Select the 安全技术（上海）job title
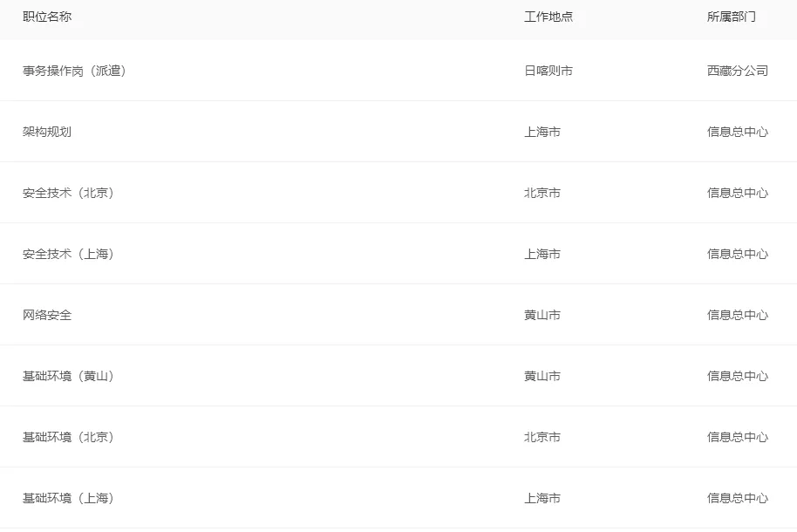Viewport: 797px width, 532px height. [x=68, y=254]
